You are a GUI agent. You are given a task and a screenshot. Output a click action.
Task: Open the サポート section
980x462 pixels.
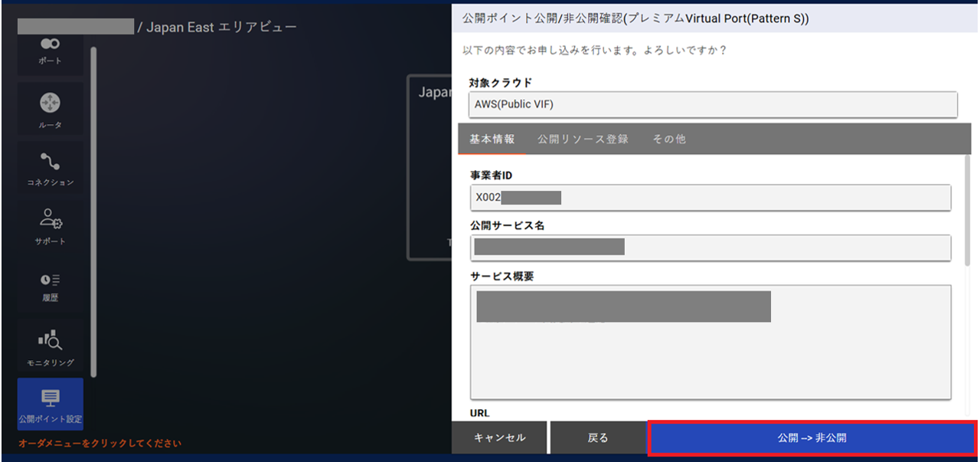pos(51,226)
